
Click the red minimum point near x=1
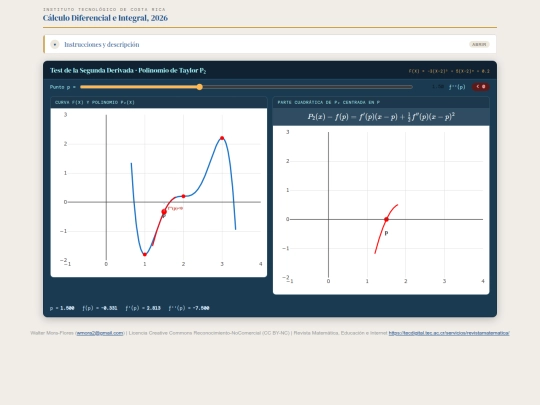145,255
